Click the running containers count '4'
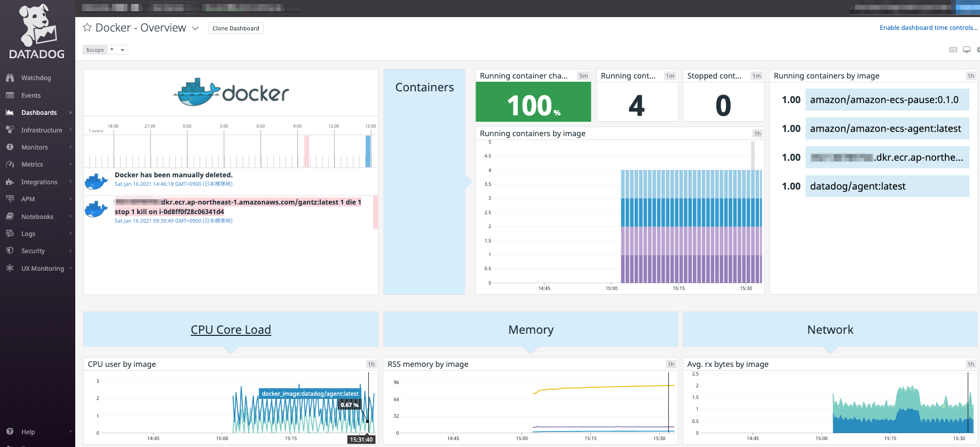980x447 pixels. click(637, 105)
